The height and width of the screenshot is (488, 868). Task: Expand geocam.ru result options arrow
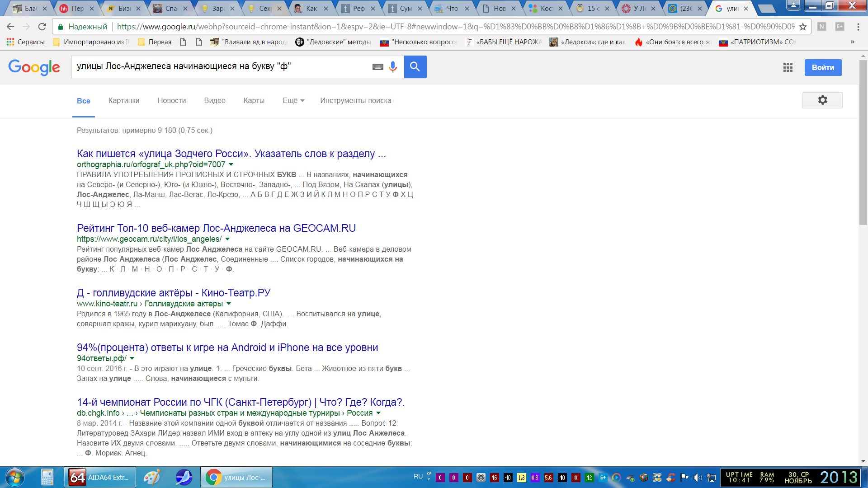point(227,239)
